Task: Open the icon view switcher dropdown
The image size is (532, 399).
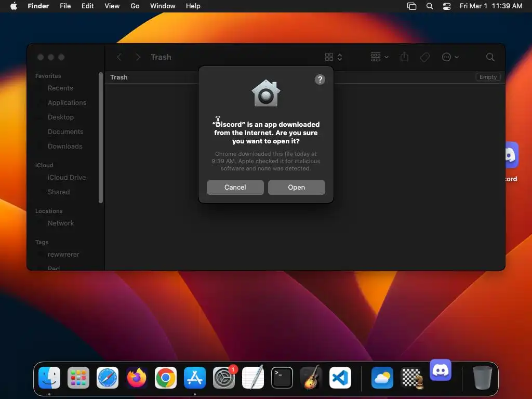Action: tap(334, 57)
